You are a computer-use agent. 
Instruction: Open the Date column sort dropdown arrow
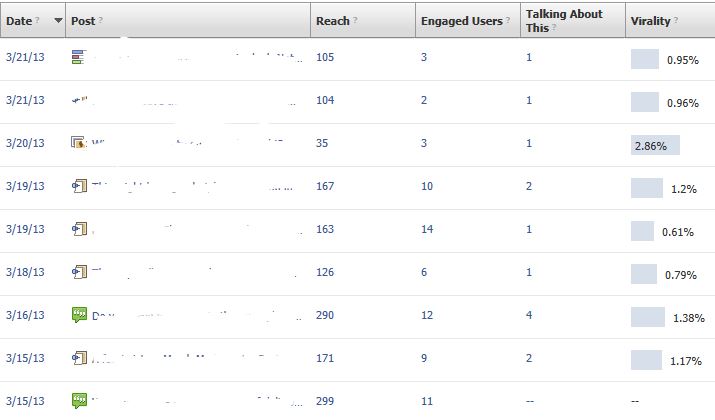click(x=58, y=21)
